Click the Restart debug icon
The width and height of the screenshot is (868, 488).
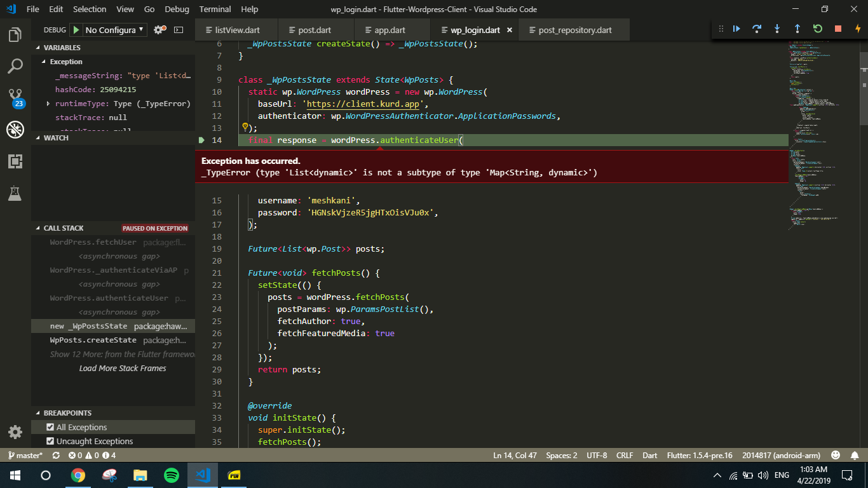[x=817, y=29]
